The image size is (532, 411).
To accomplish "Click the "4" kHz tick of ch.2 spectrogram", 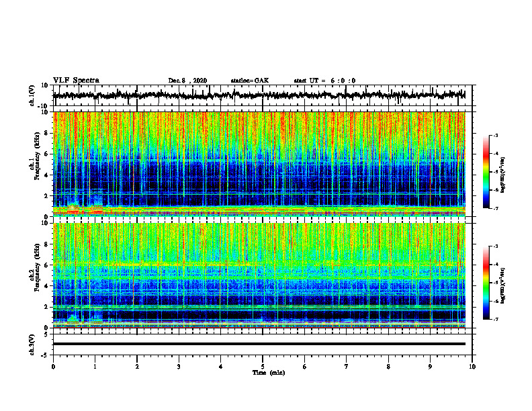I will tap(47, 286).
